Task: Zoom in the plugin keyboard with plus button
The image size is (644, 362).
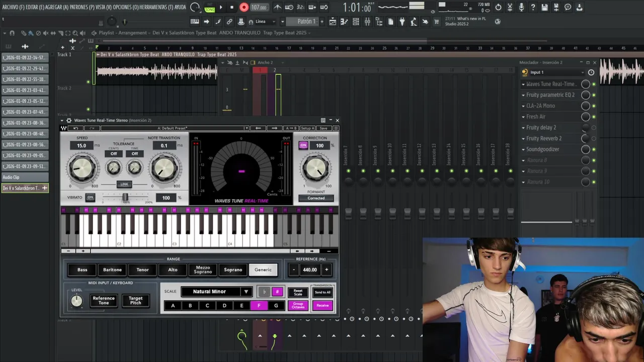Action: [83, 251]
